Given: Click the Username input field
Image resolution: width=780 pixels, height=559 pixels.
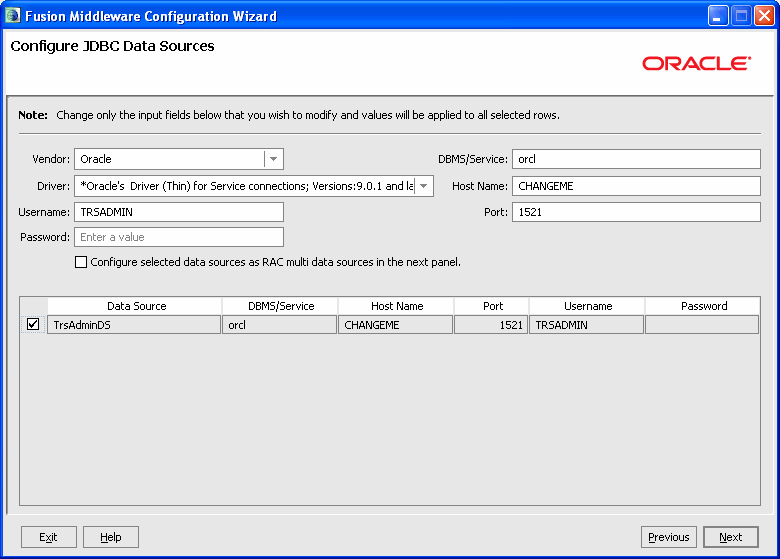Looking at the screenshot, I should pos(179,212).
